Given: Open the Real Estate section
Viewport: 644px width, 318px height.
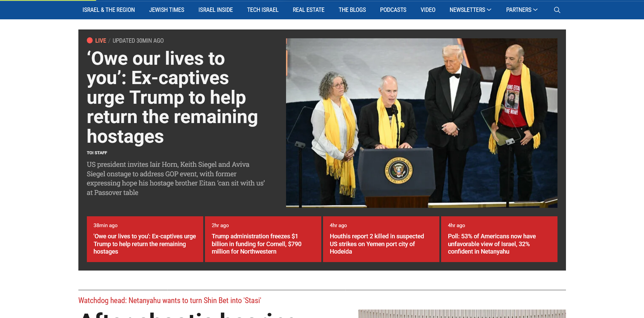Looking at the screenshot, I should point(308,10).
